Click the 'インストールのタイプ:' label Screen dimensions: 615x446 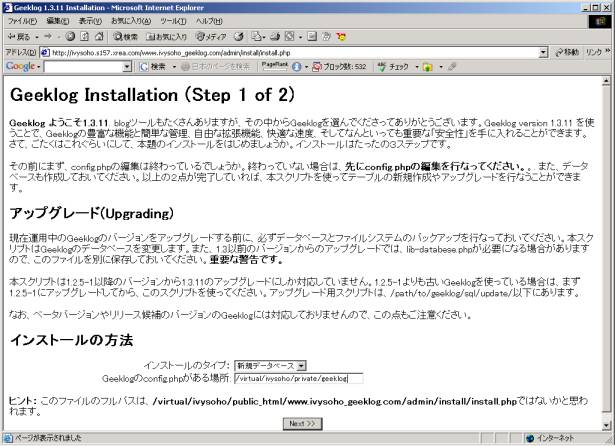(x=187, y=366)
